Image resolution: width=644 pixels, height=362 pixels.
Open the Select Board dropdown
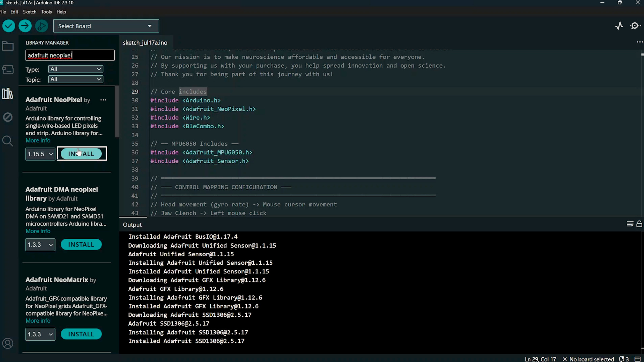pos(106,26)
